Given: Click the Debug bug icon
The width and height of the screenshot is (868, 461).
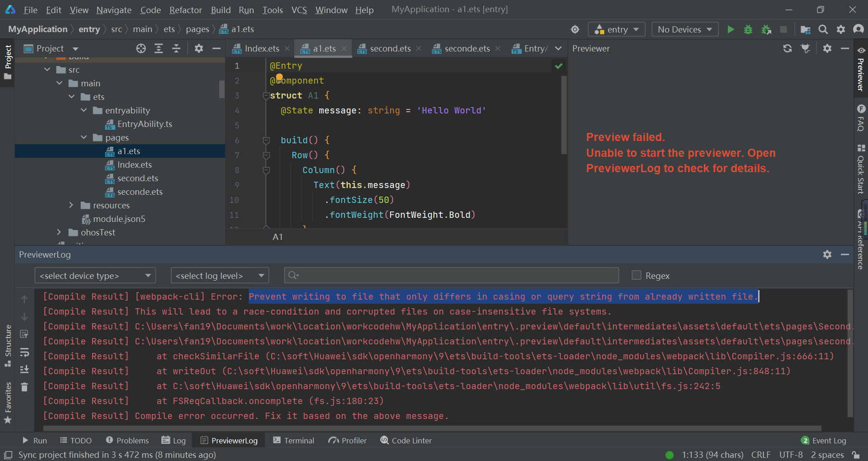Looking at the screenshot, I should pyautogui.click(x=748, y=29).
